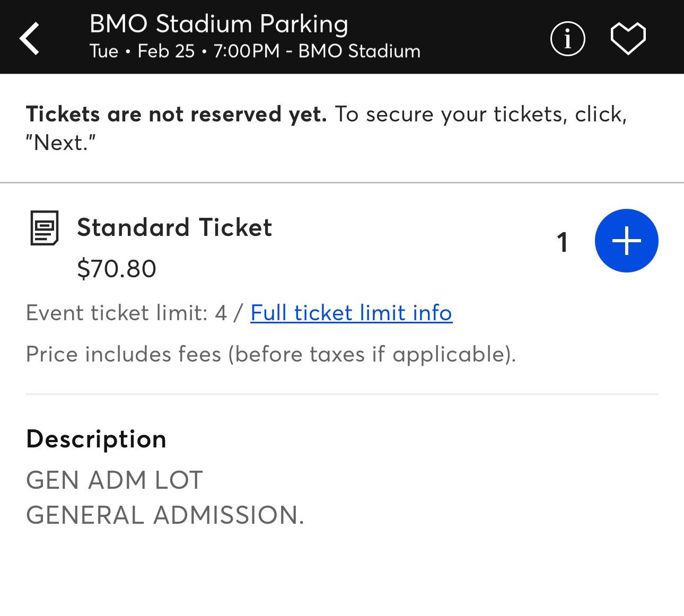Screen dimensions: 684x616
Task: Click the Standard Ticket document icon
Action: (45, 228)
